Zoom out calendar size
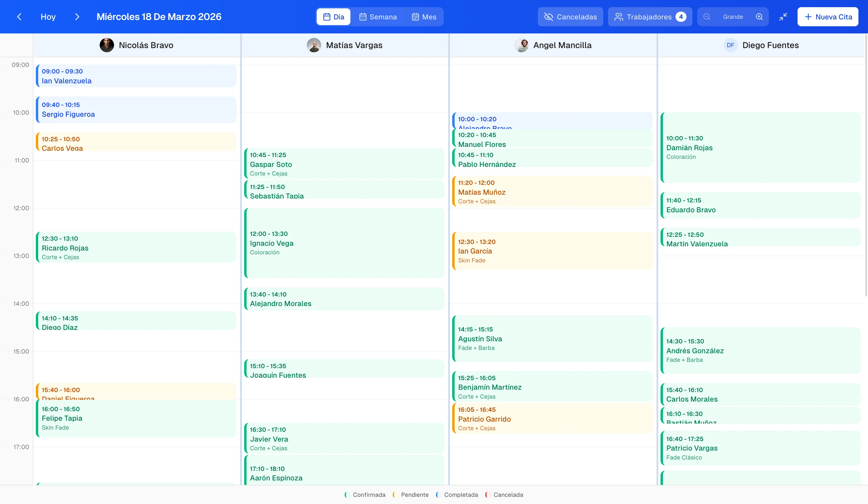The width and height of the screenshot is (868, 504). pos(707,17)
